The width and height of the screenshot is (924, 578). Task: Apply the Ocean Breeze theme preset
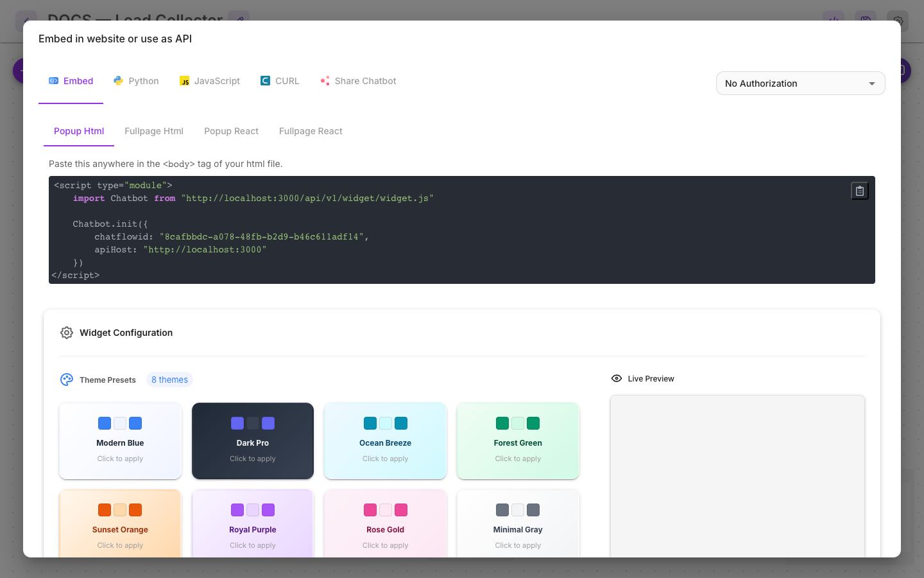pyautogui.click(x=385, y=441)
